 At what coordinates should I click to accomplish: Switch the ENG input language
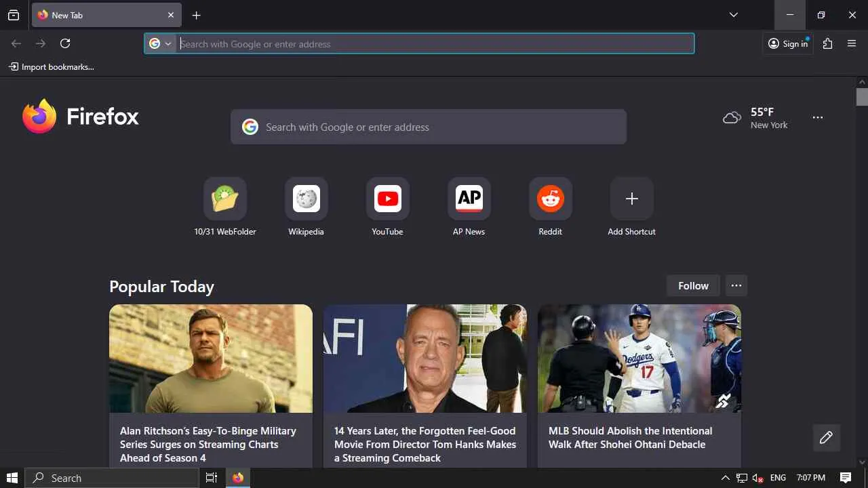(x=778, y=478)
